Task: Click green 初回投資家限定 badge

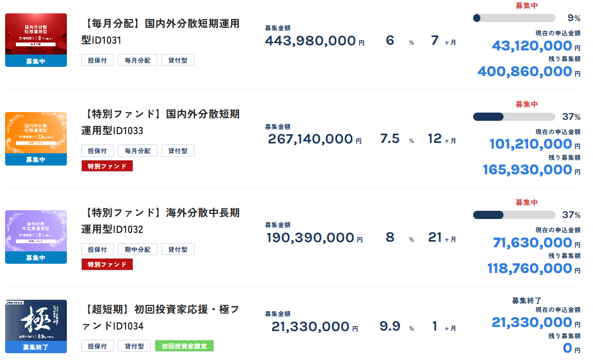Action: click(x=184, y=346)
